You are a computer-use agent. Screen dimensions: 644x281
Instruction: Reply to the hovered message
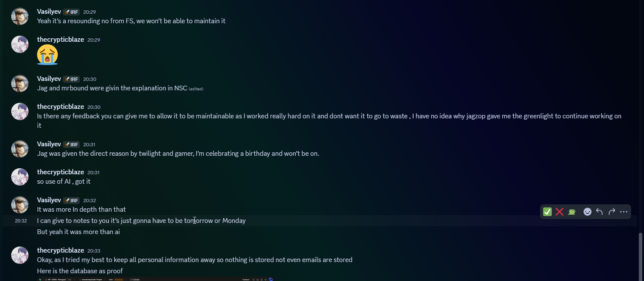point(599,212)
